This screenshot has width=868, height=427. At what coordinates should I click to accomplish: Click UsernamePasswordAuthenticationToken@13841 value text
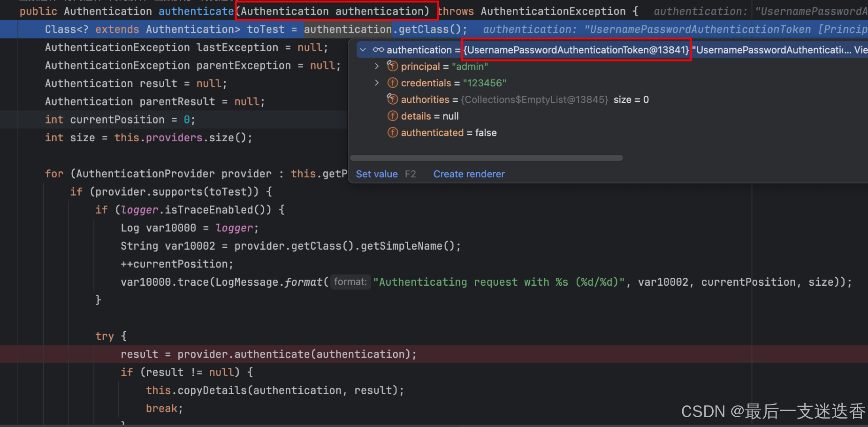576,50
